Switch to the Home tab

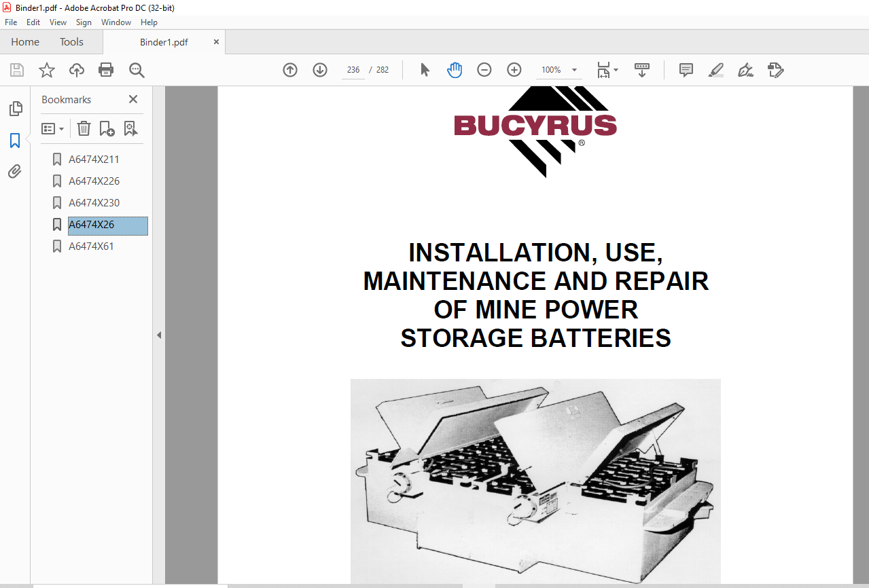point(25,42)
